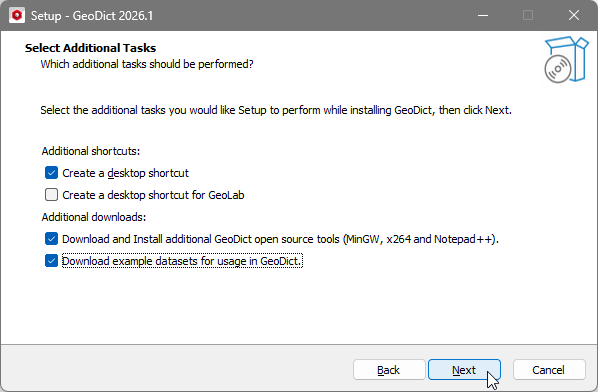
Task: Click the installer box and disc icon
Action: pos(566,59)
